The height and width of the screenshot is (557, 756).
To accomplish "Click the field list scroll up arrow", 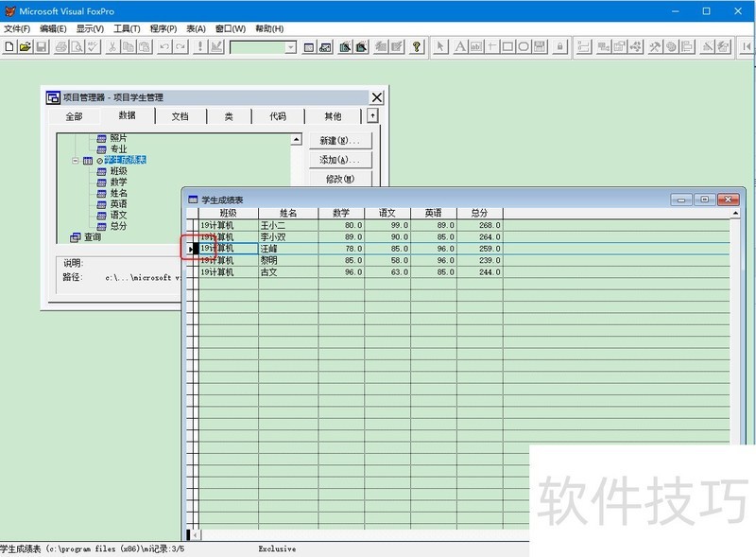I will tap(296, 140).
